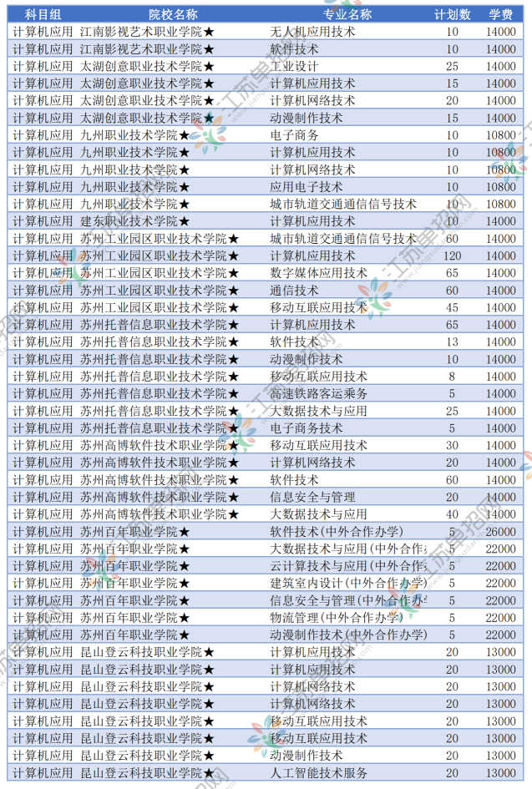Select plan count 120 cell
Viewport: 532px width, 789px height.
tap(452, 256)
